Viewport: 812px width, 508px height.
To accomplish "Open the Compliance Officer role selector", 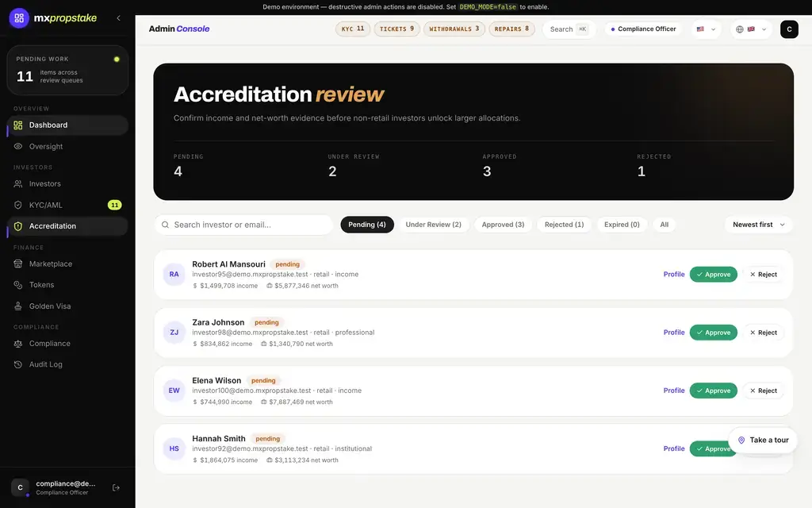I will [x=643, y=29].
